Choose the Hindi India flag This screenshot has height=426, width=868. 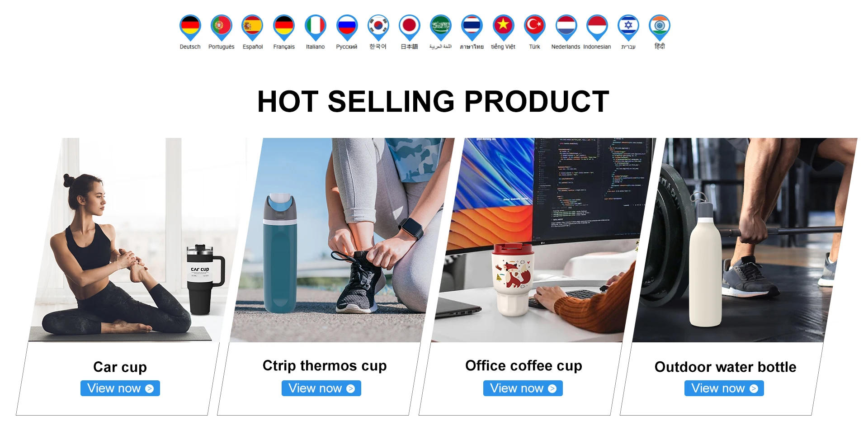click(x=660, y=27)
